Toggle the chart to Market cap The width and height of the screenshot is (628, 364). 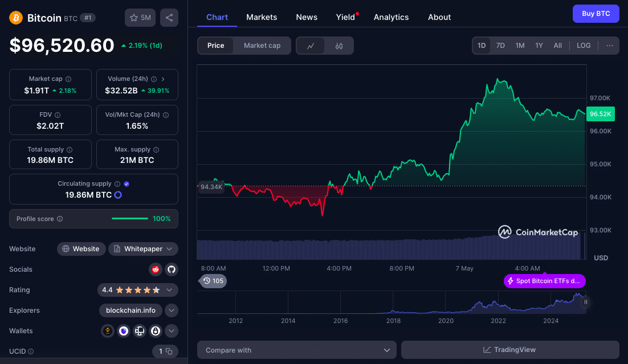[x=262, y=46]
